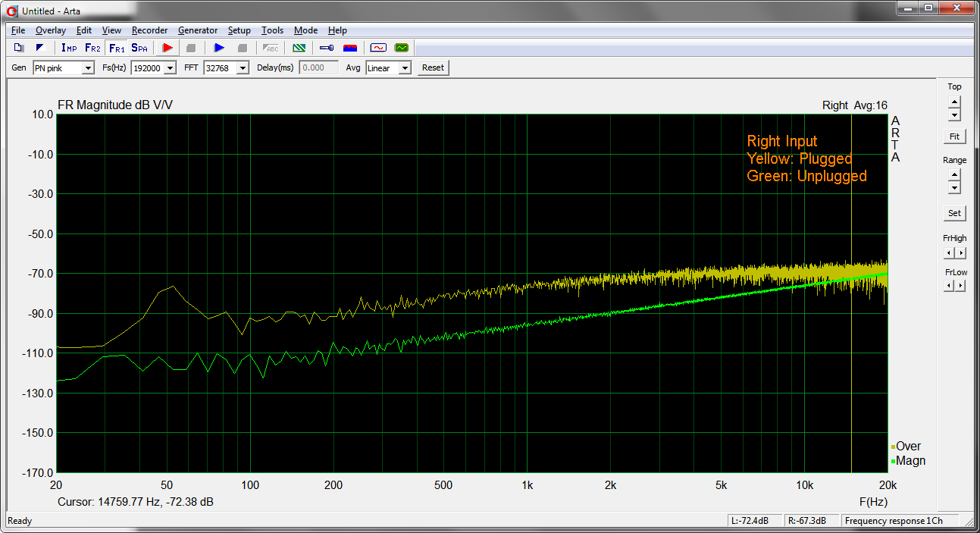Click the Top up arrow stepper
The image size is (980, 533).
click(x=954, y=102)
